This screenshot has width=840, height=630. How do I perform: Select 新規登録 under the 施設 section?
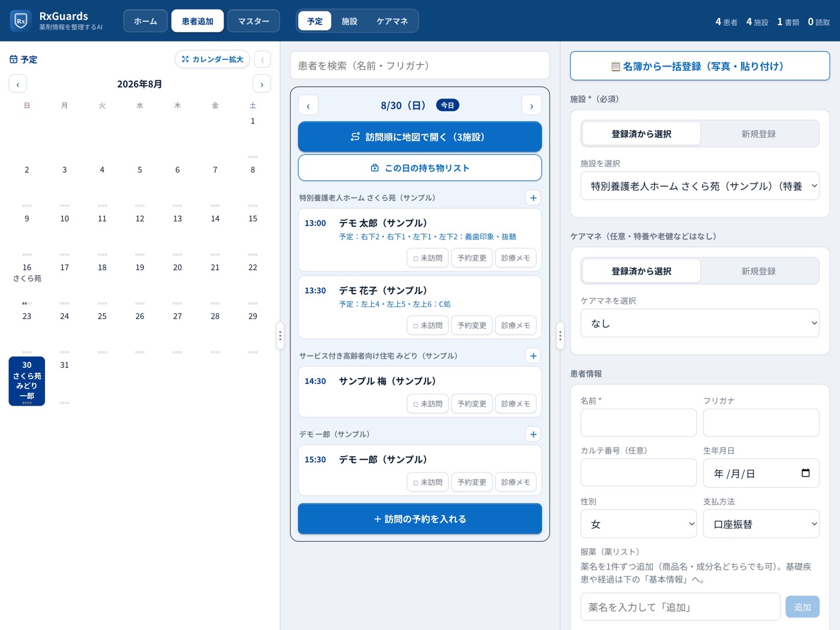(x=758, y=134)
